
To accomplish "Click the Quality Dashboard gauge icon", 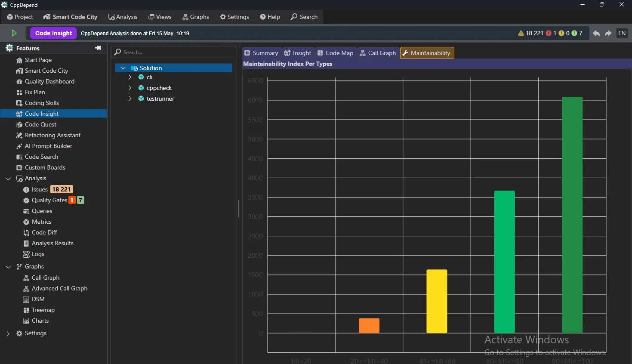I will pyautogui.click(x=19, y=82).
